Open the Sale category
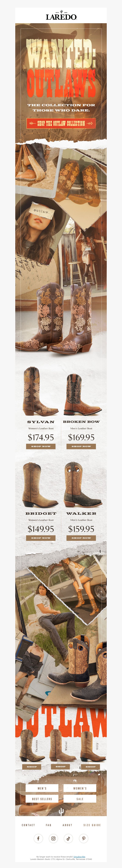Image resolution: width=122 pixels, height=868 pixels. 80,799
